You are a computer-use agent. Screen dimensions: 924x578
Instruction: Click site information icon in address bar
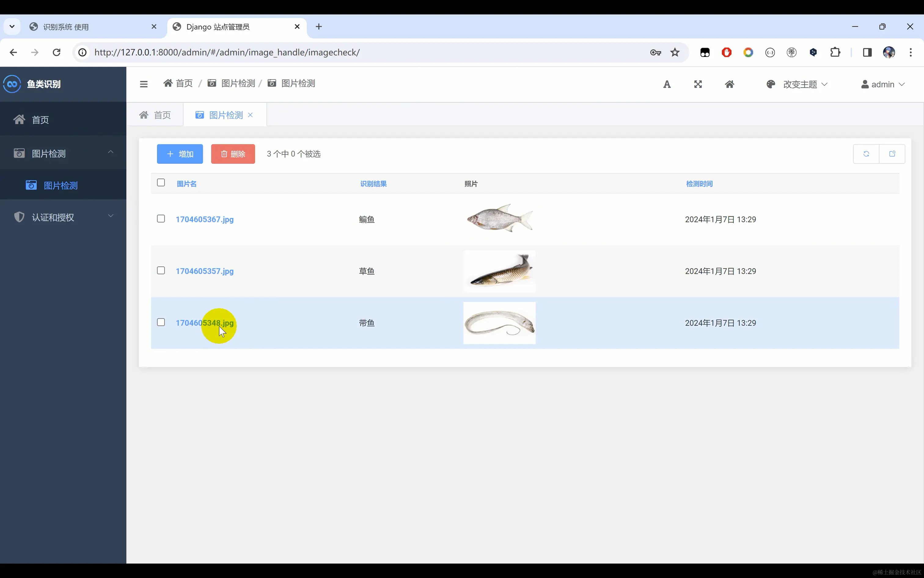click(x=82, y=52)
